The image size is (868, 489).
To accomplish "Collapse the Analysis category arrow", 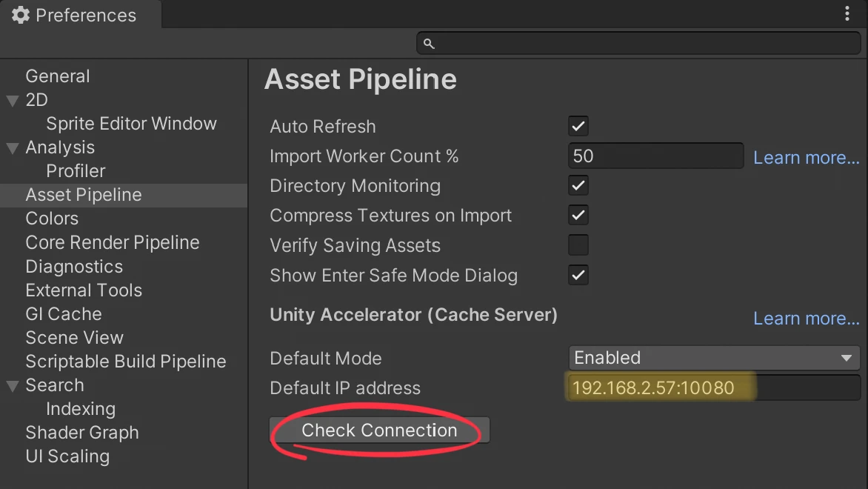I will click(13, 148).
